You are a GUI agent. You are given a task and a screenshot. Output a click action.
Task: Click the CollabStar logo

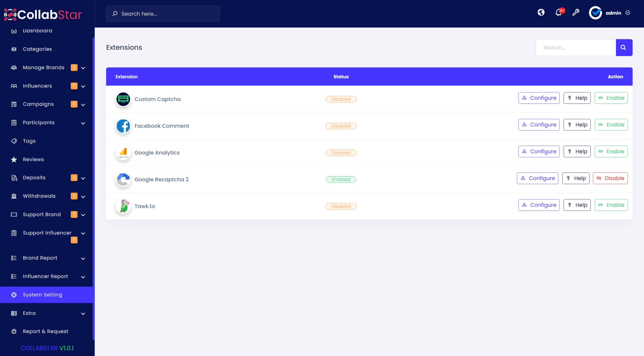tap(43, 14)
